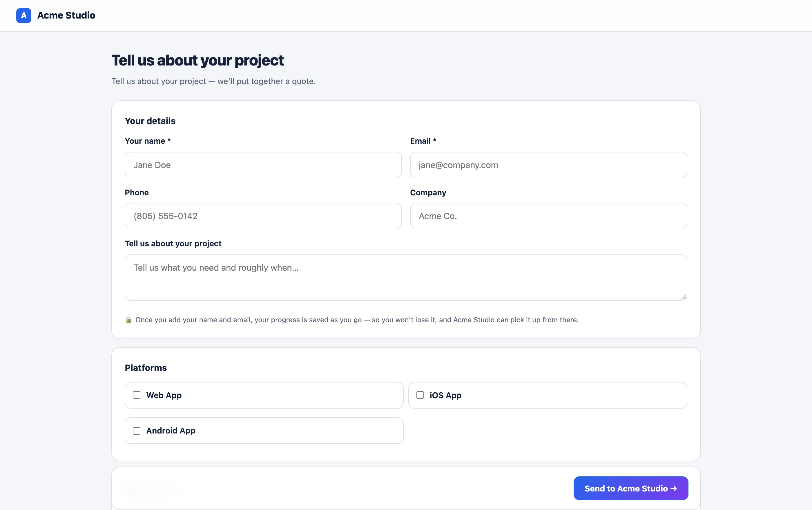Select the 'Tell us about your project' page title
812x510 pixels.
pos(197,61)
